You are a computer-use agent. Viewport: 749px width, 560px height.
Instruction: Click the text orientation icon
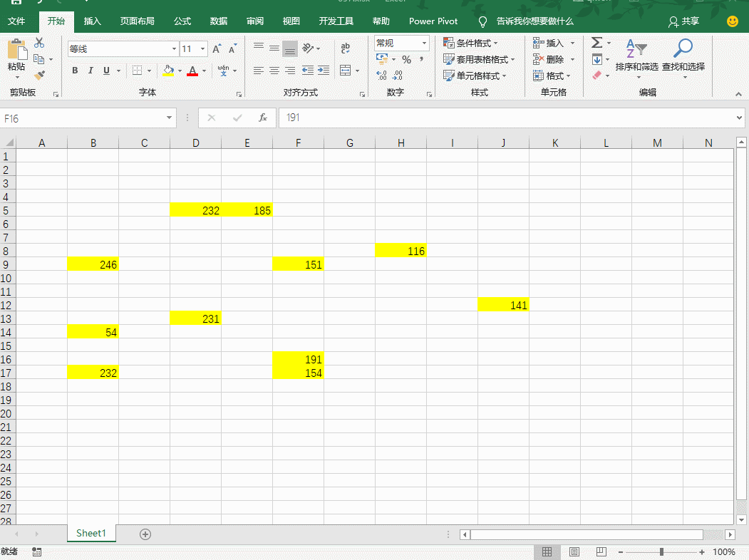click(308, 48)
